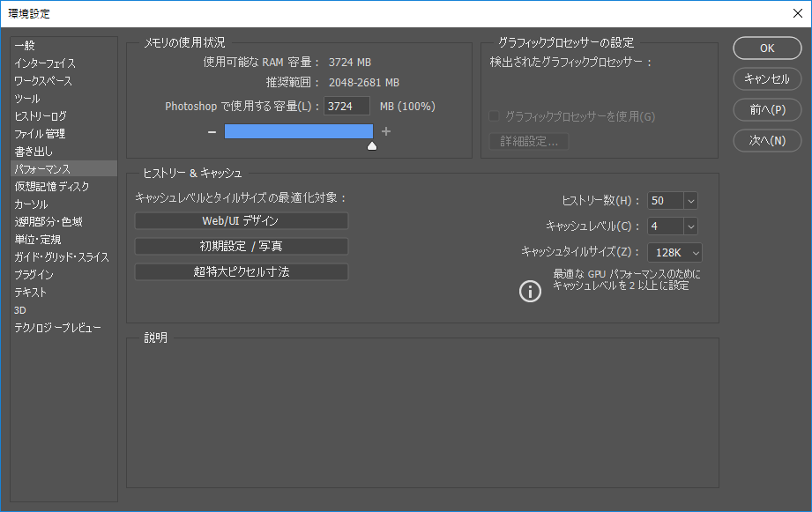Click the cache level field showing 4
Image resolution: width=812 pixels, height=512 pixels.
pyautogui.click(x=666, y=226)
